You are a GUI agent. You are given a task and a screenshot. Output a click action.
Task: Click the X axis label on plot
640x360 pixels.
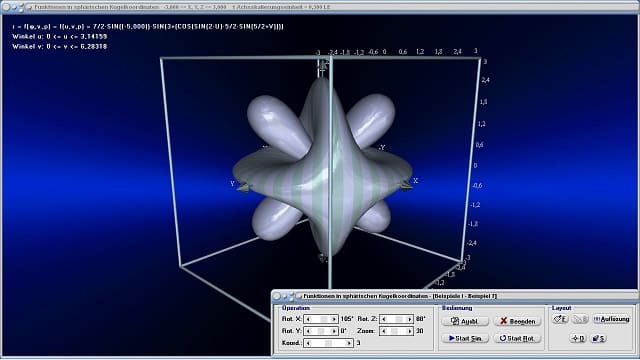pos(416,181)
